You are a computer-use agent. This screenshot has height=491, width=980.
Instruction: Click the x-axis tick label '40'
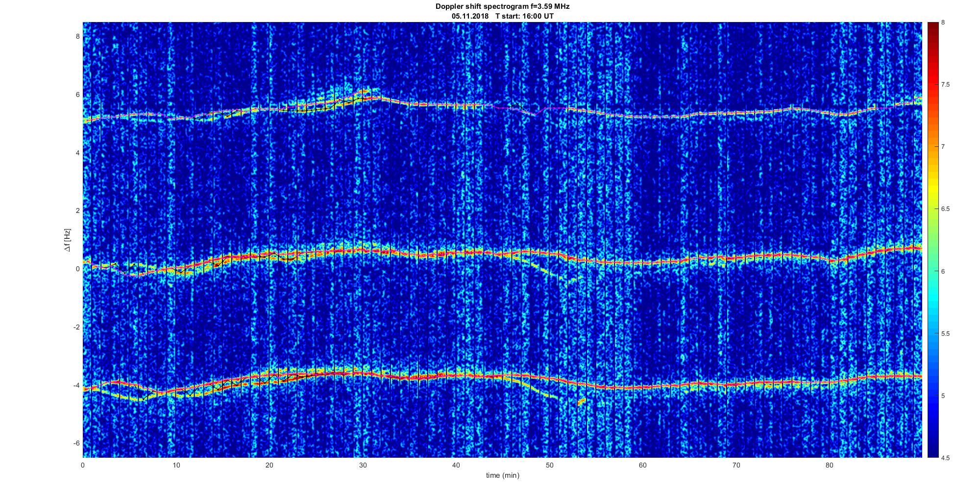(x=456, y=465)
